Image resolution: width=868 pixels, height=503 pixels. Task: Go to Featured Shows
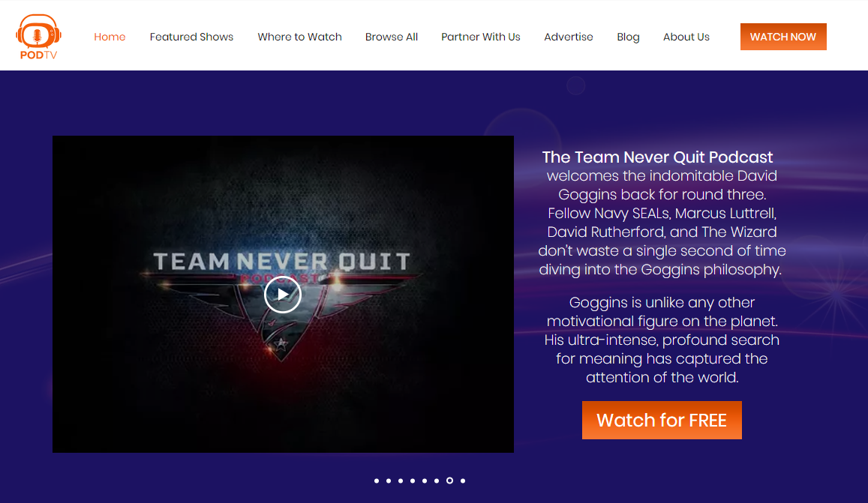click(191, 37)
